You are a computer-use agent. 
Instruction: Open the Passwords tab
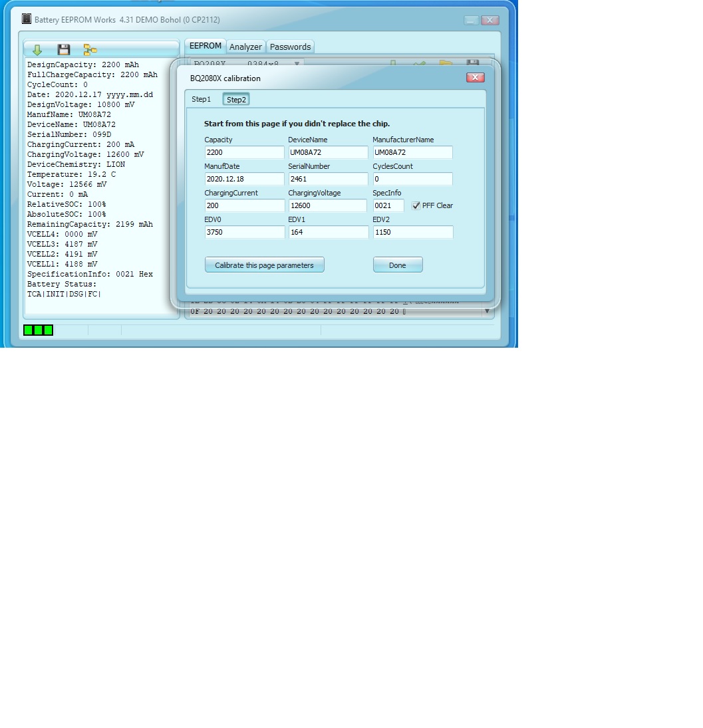coord(290,47)
